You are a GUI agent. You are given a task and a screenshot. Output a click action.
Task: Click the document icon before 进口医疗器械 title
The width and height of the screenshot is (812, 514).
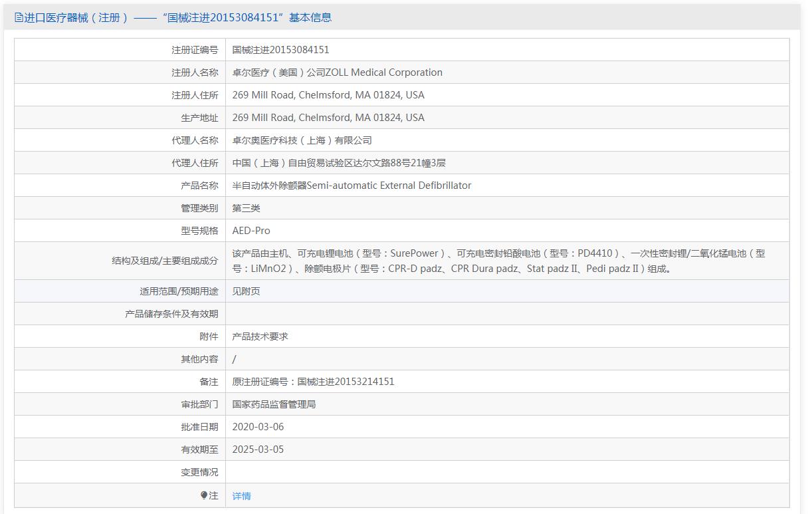pyautogui.click(x=18, y=18)
